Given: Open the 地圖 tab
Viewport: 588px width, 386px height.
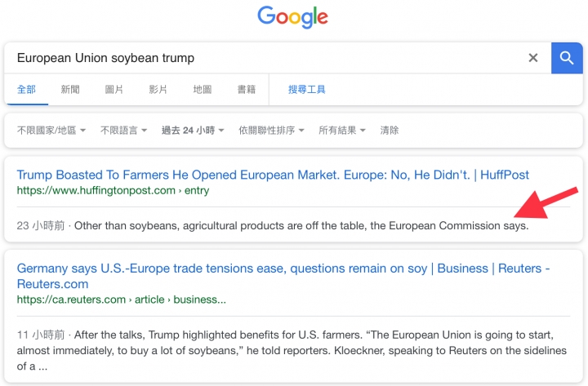Looking at the screenshot, I should pyautogui.click(x=203, y=89).
